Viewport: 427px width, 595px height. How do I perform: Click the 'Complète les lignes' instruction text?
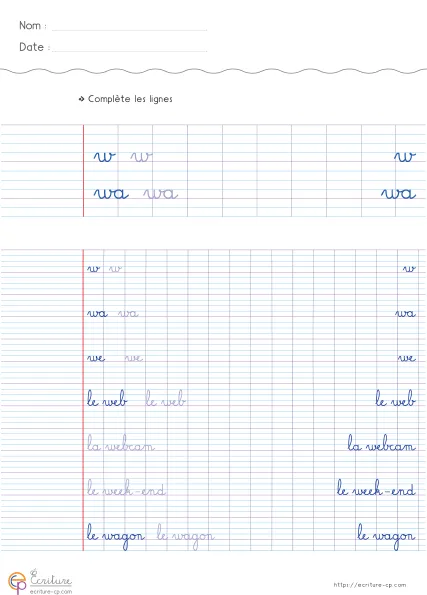130,99
